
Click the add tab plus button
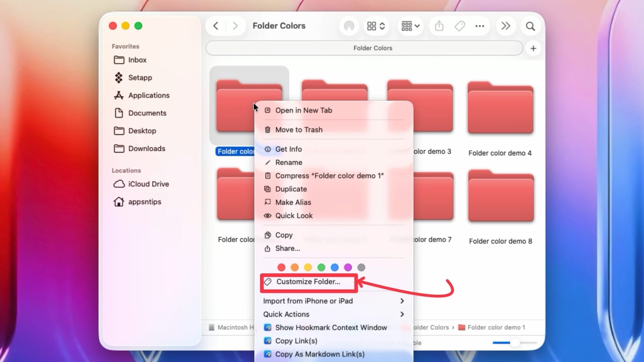click(533, 48)
